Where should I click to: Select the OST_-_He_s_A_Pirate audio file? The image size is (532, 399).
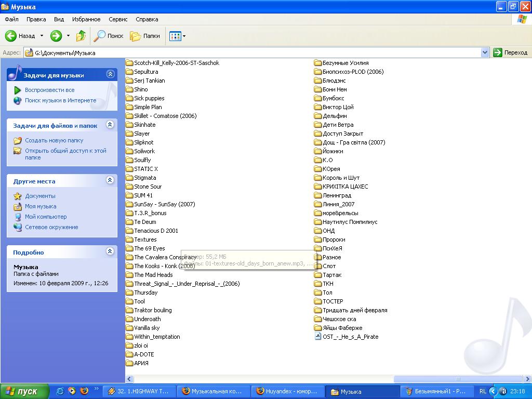coord(350,337)
